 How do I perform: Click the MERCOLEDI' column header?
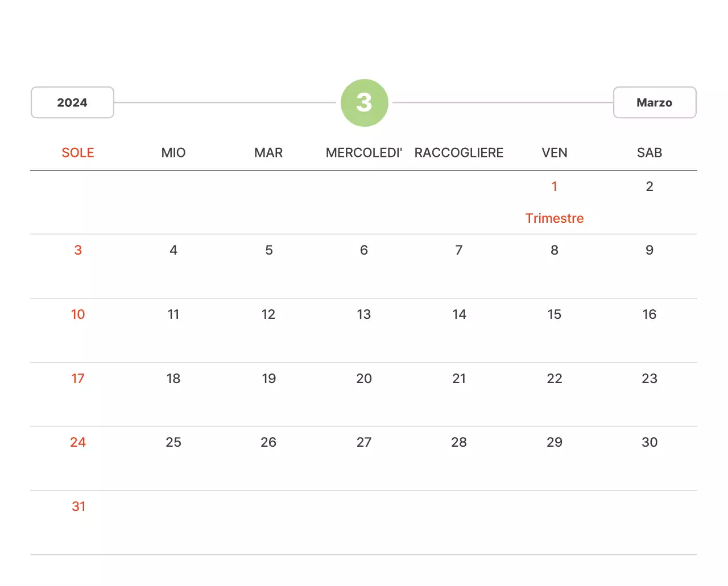pyautogui.click(x=363, y=153)
